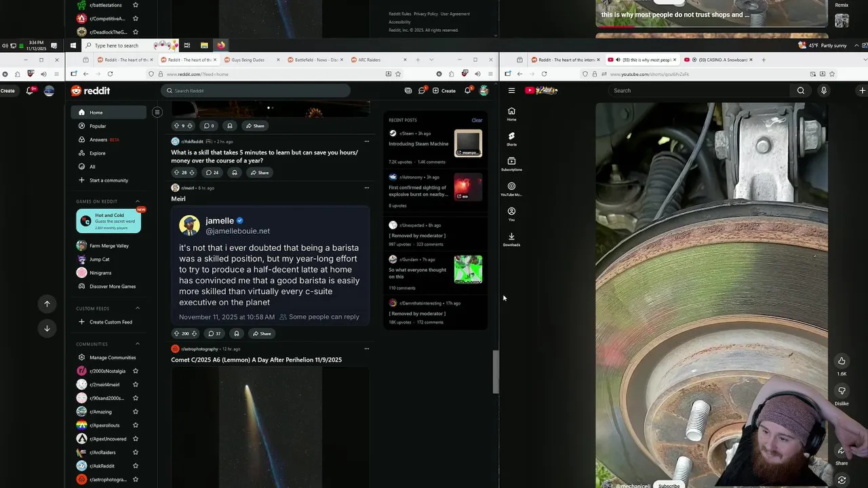This screenshot has width=868, height=488.
Task: Switch to CASINO Snowboard tab in YouTube window
Action: pyautogui.click(x=719, y=60)
